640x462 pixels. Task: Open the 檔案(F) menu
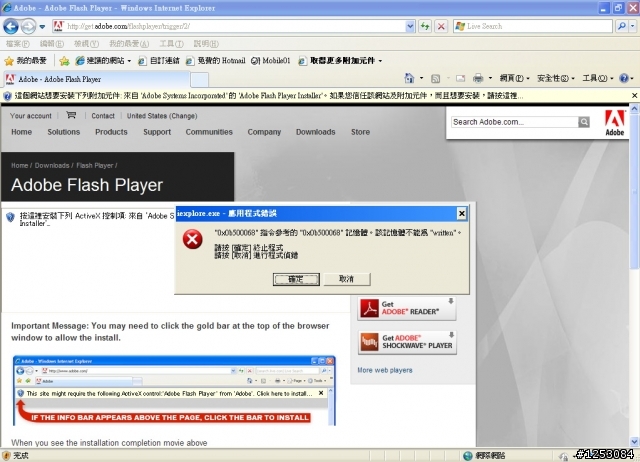18,44
